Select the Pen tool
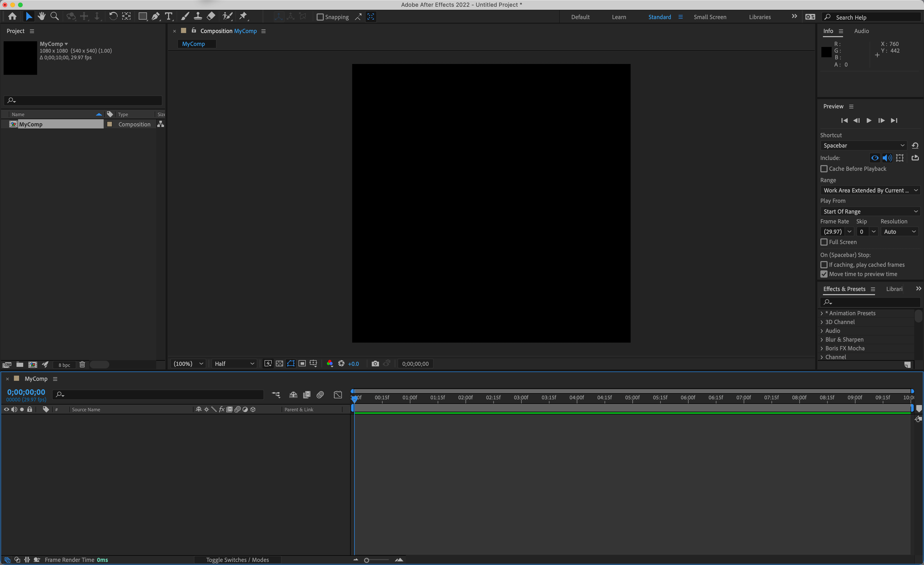924x565 pixels. tap(155, 16)
